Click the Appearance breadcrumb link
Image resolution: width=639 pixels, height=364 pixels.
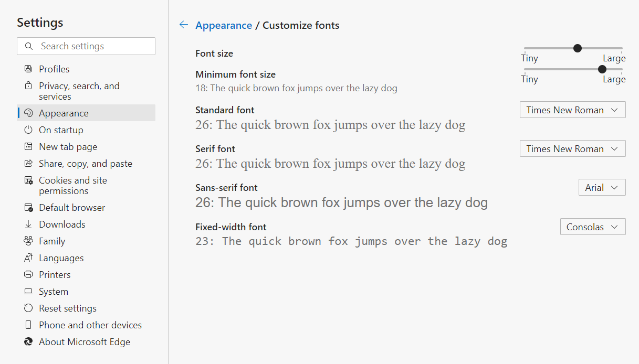point(224,25)
